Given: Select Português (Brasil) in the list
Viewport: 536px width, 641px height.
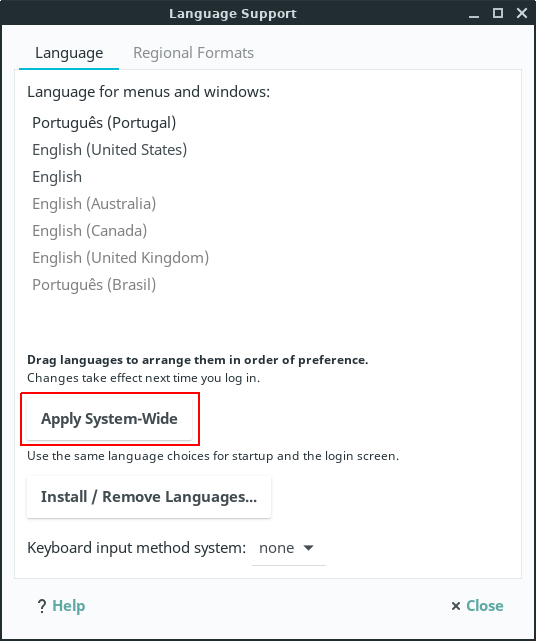Looking at the screenshot, I should pyautogui.click(x=94, y=285).
